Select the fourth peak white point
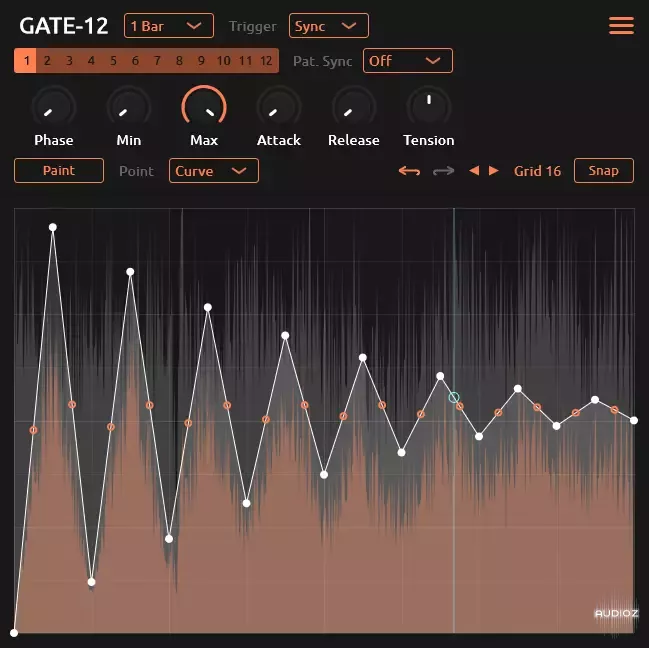This screenshot has width=649, height=648. [x=285, y=336]
